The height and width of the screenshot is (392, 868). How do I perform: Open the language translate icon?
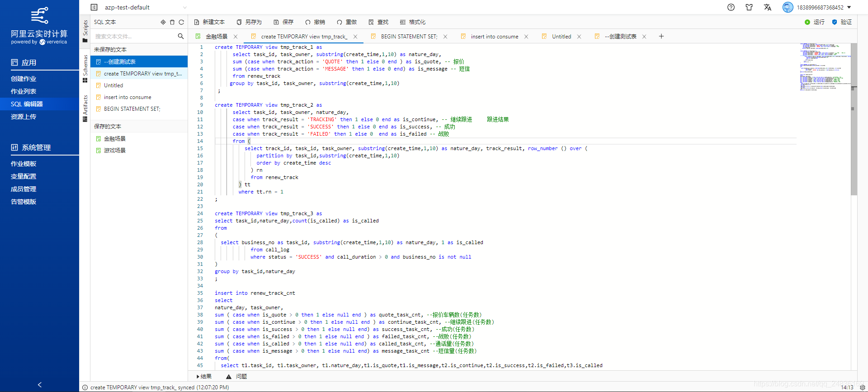tap(767, 7)
